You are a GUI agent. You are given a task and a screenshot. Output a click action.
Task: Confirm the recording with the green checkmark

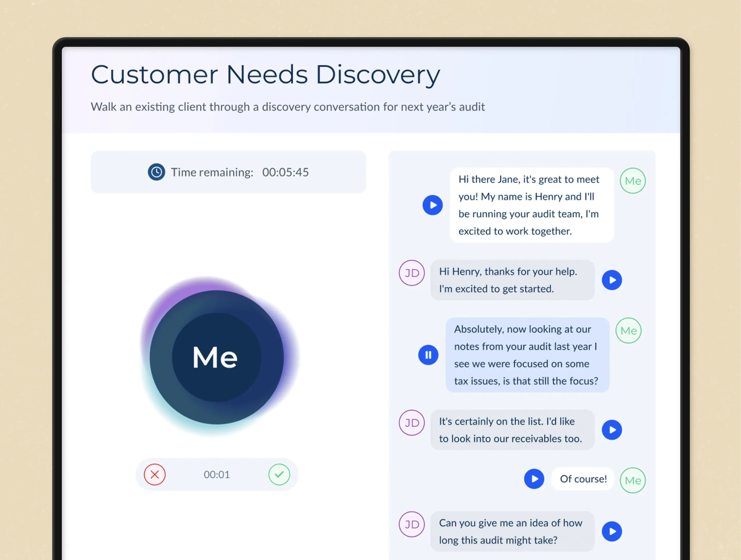(x=279, y=475)
